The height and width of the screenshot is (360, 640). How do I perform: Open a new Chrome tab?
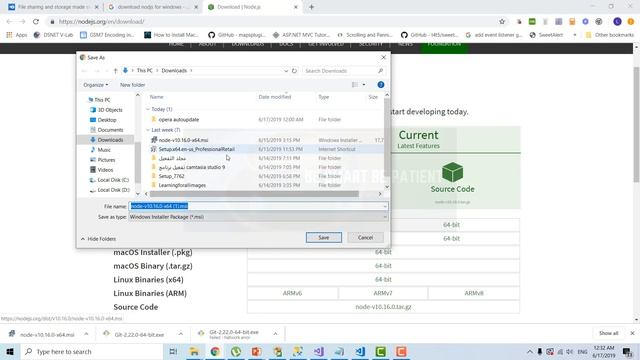311,7
